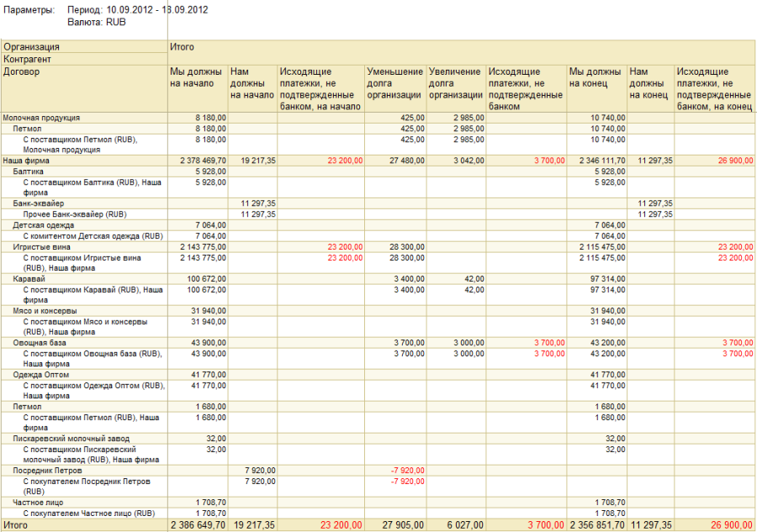Click the "Игристые вина" counterparty row label
The height and width of the screenshot is (532, 757).
point(41,247)
